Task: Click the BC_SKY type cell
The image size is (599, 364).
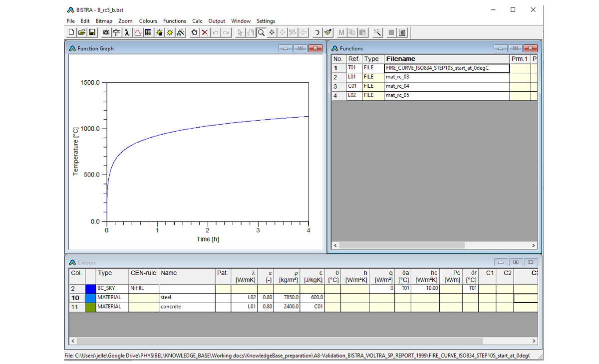Action: tap(112, 288)
